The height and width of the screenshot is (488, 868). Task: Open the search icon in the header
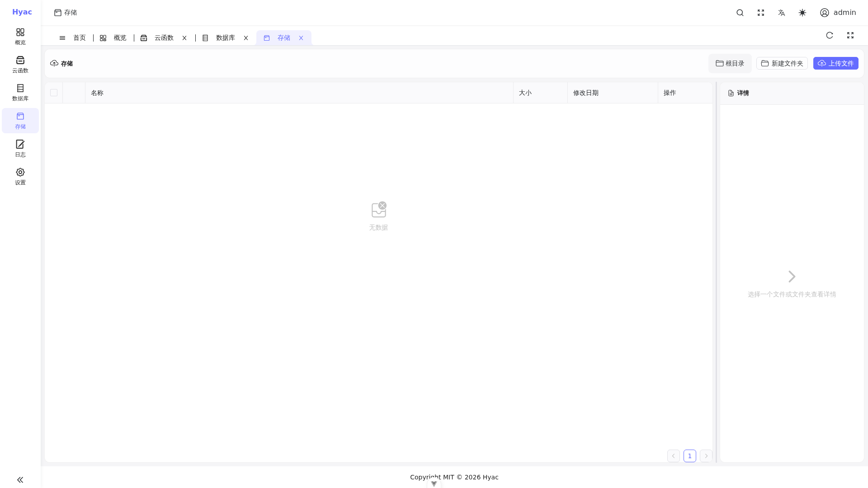point(740,13)
